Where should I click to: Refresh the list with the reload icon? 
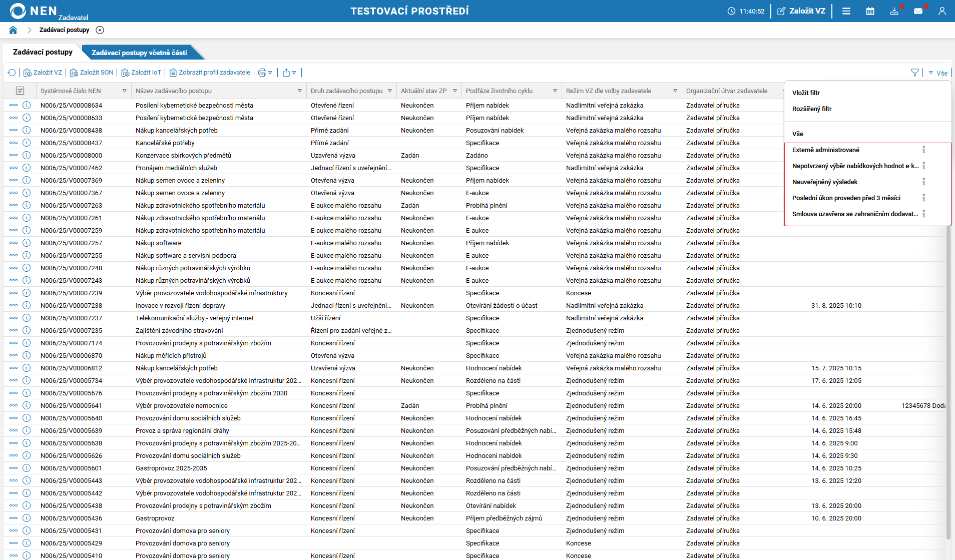pos(12,73)
